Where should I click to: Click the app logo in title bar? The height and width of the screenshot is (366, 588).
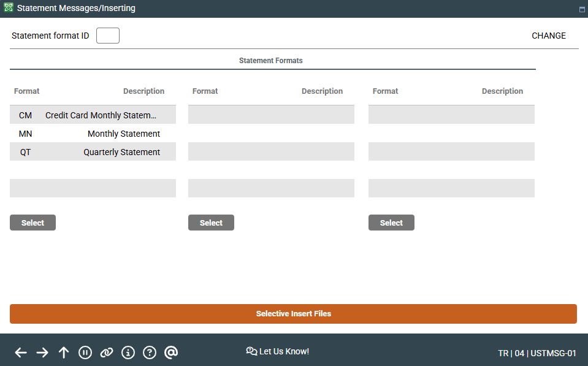[9, 9]
